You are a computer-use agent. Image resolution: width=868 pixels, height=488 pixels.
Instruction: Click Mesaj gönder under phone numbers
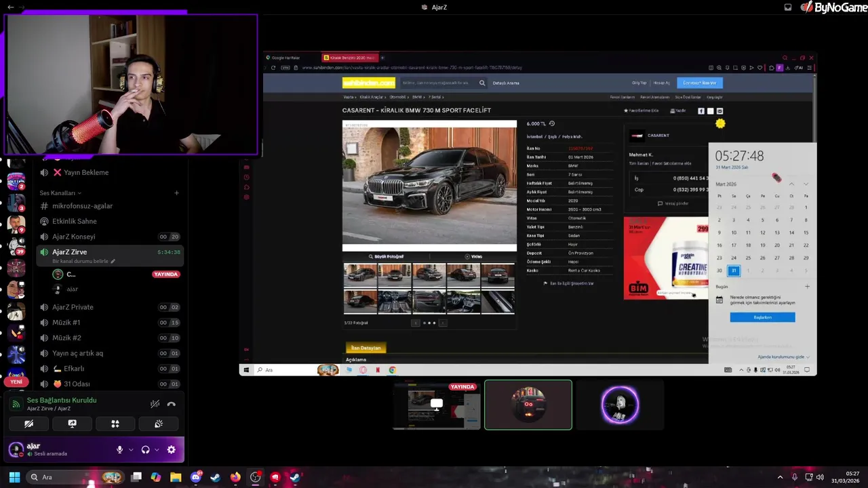click(x=673, y=203)
